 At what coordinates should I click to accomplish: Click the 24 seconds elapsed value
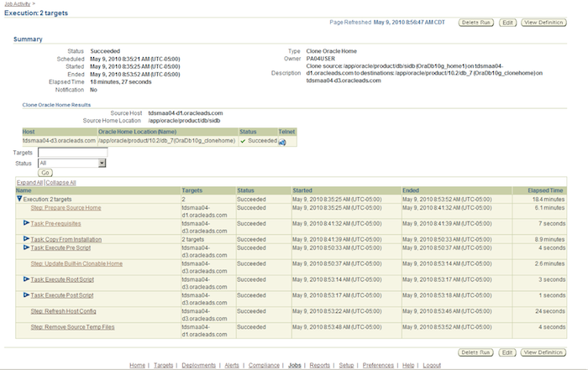point(550,311)
